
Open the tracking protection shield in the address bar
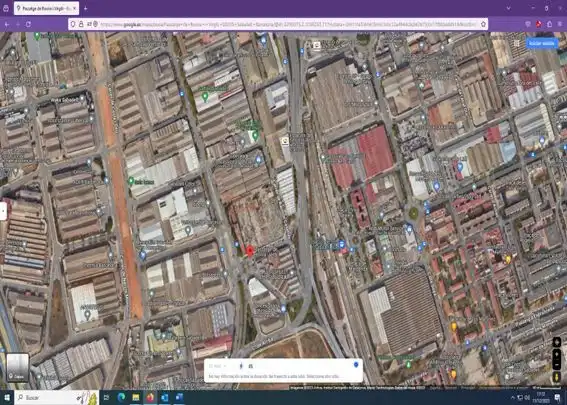point(73,24)
